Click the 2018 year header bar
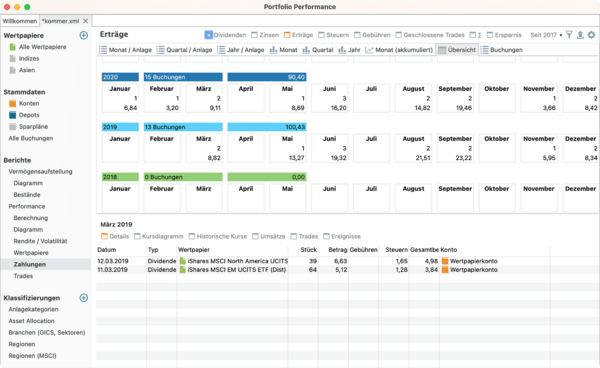This screenshot has height=368, width=600. pyautogui.click(x=120, y=177)
